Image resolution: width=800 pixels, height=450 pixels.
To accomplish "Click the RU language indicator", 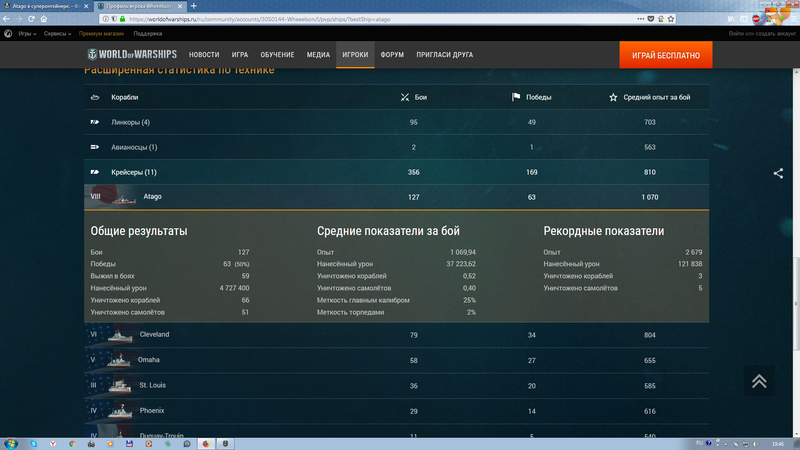I will tap(699, 443).
